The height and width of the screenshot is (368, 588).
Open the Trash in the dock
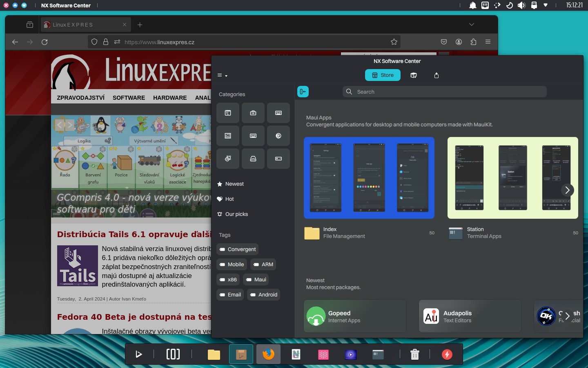coord(414,355)
